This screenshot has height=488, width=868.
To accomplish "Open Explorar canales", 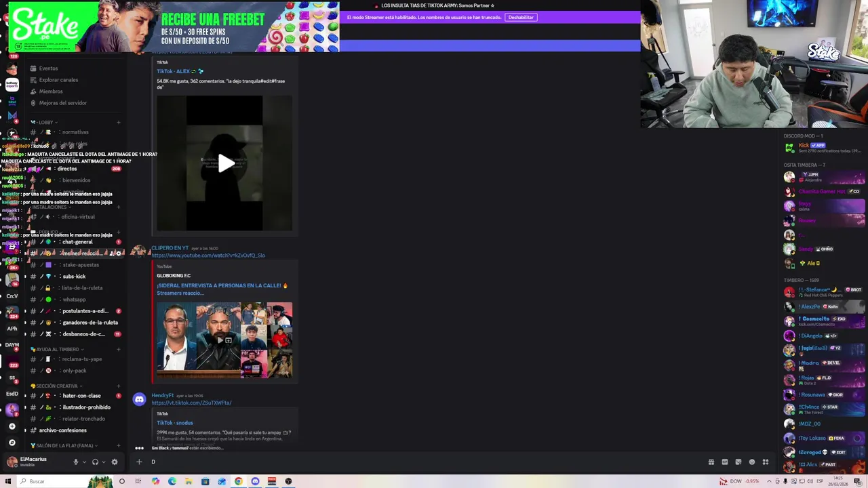I will (58, 80).
